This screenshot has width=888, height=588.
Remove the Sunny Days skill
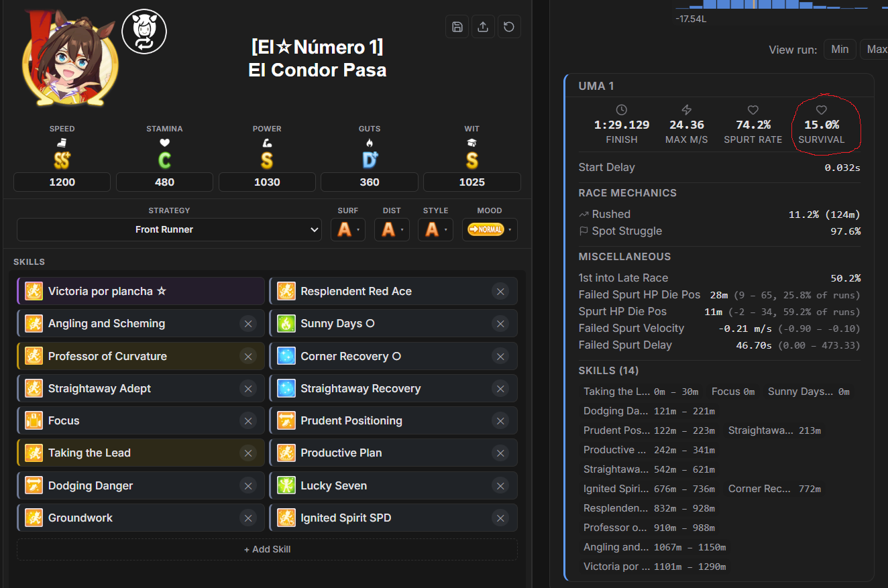500,324
